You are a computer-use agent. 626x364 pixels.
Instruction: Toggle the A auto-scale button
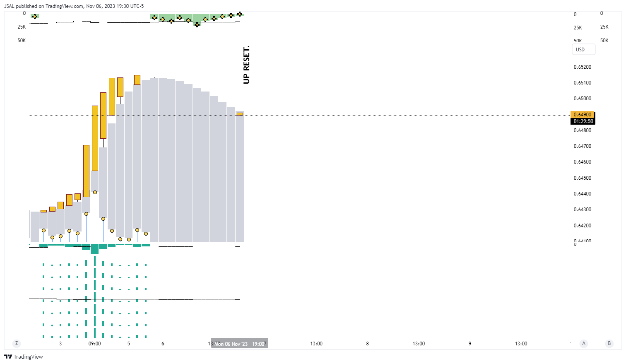[x=584, y=343]
